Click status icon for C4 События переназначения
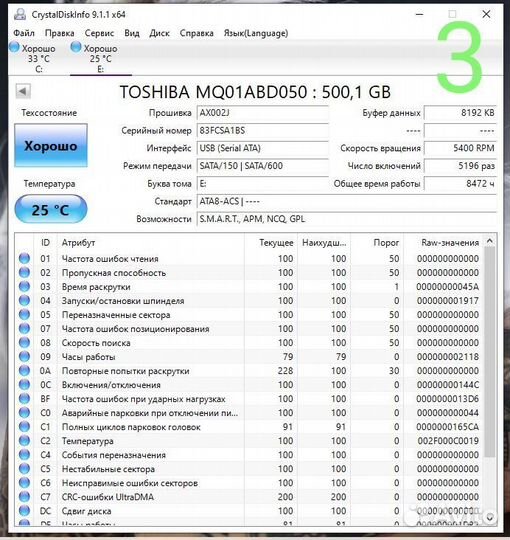510x540 pixels. click(x=24, y=455)
